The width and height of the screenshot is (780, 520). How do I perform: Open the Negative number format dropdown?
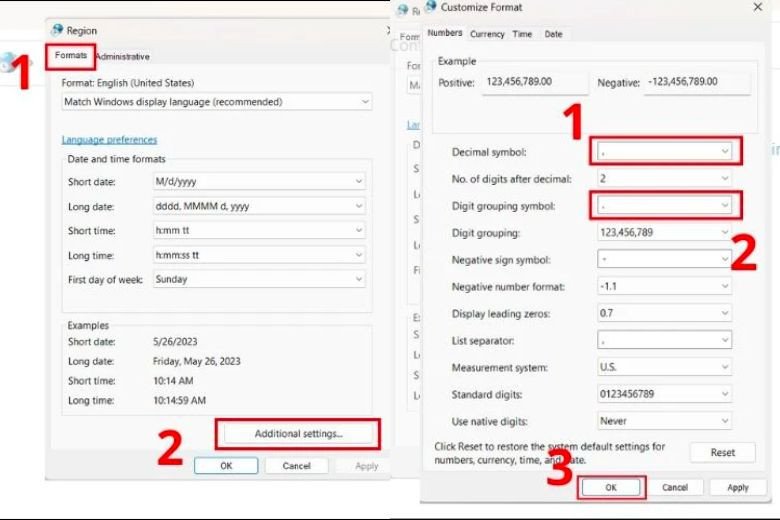(x=665, y=286)
